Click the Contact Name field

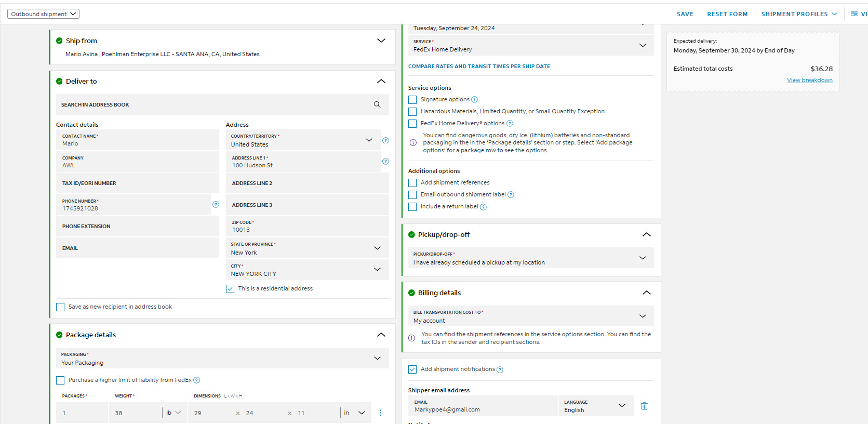(138, 140)
